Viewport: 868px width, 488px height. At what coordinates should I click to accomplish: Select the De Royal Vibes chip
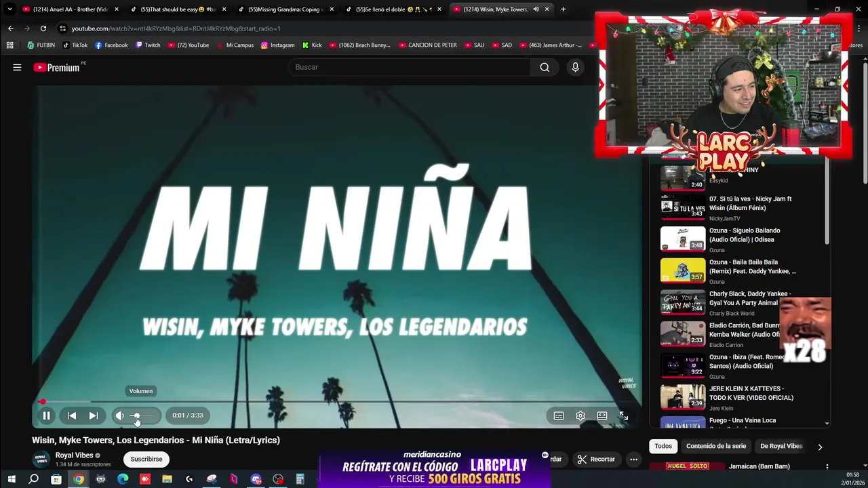coord(781,446)
